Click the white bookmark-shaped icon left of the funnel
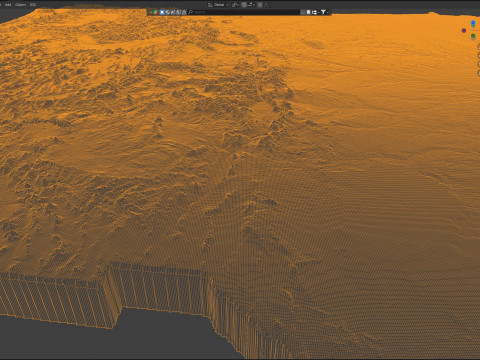Image resolution: width=480 pixels, height=360 pixels. (x=308, y=12)
